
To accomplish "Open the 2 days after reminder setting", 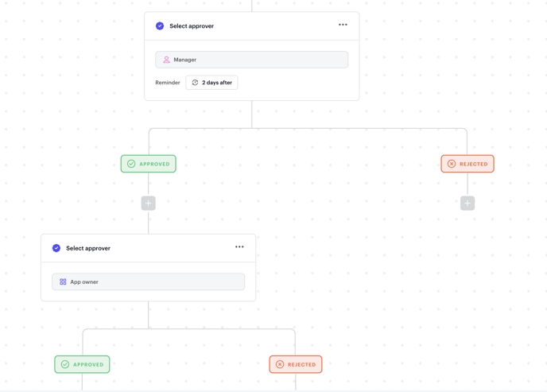I will [211, 83].
